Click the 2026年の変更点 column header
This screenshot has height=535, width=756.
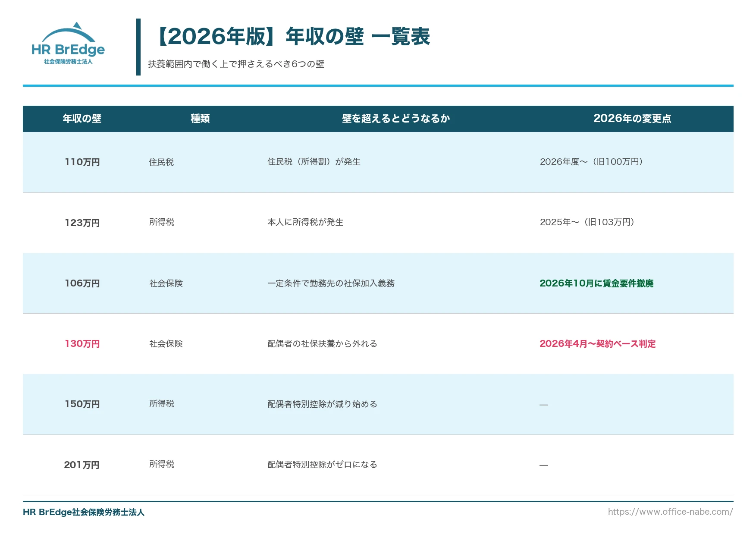[x=632, y=119]
